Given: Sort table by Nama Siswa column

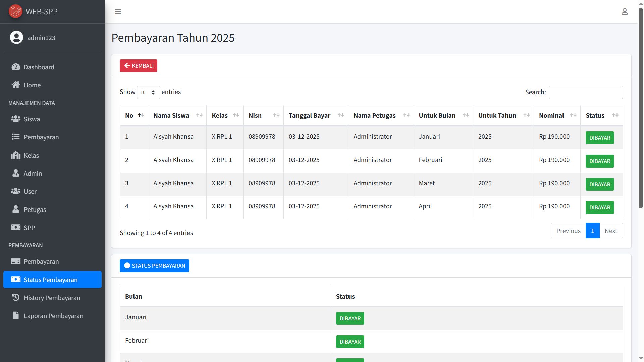Looking at the screenshot, I should pos(177,115).
